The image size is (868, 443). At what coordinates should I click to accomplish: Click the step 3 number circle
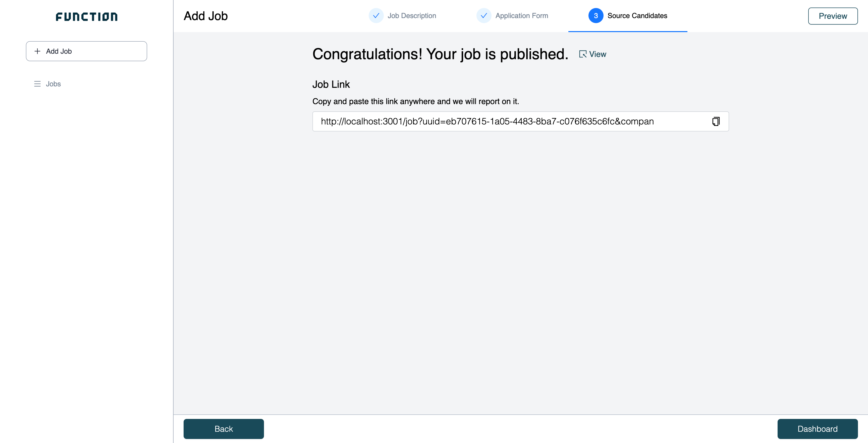(x=596, y=16)
